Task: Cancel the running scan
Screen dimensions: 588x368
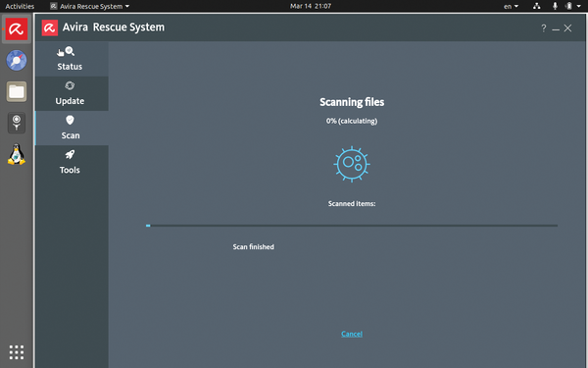Action: click(352, 334)
